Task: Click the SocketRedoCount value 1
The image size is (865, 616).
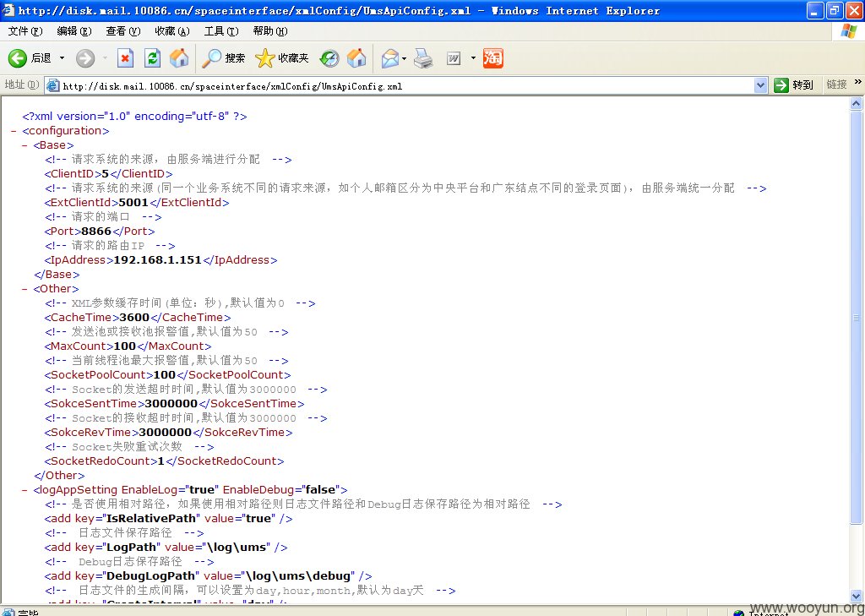Action: click(x=161, y=461)
